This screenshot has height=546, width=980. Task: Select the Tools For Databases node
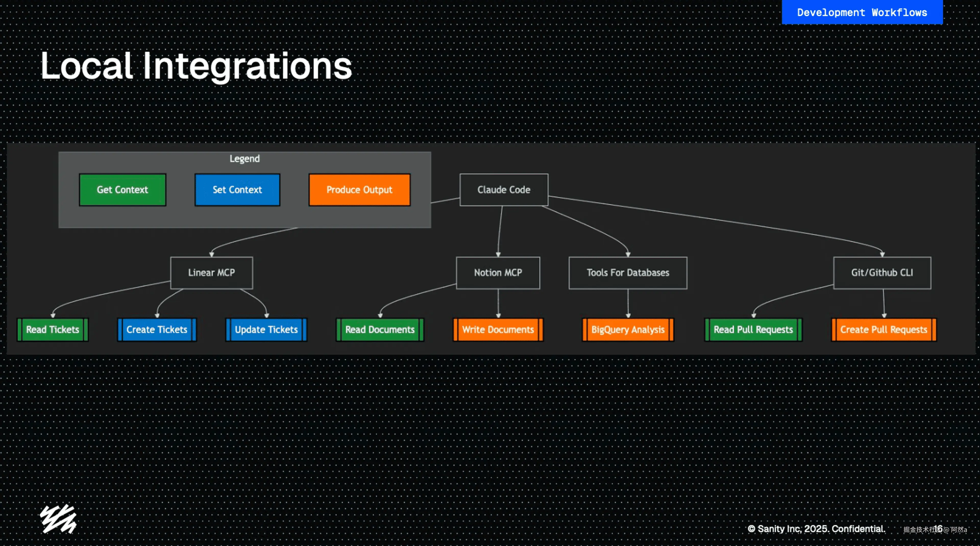627,272
